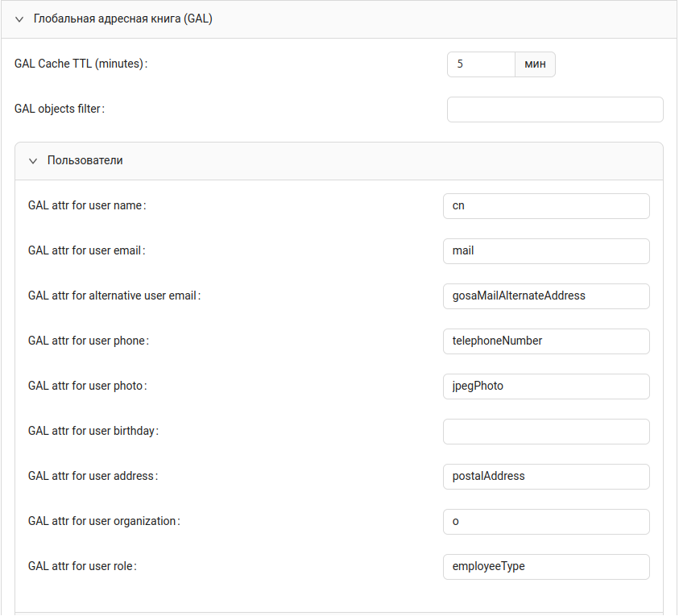Focus the telephoneNumber input field
Image resolution: width=679 pixels, height=616 pixels.
pos(545,341)
